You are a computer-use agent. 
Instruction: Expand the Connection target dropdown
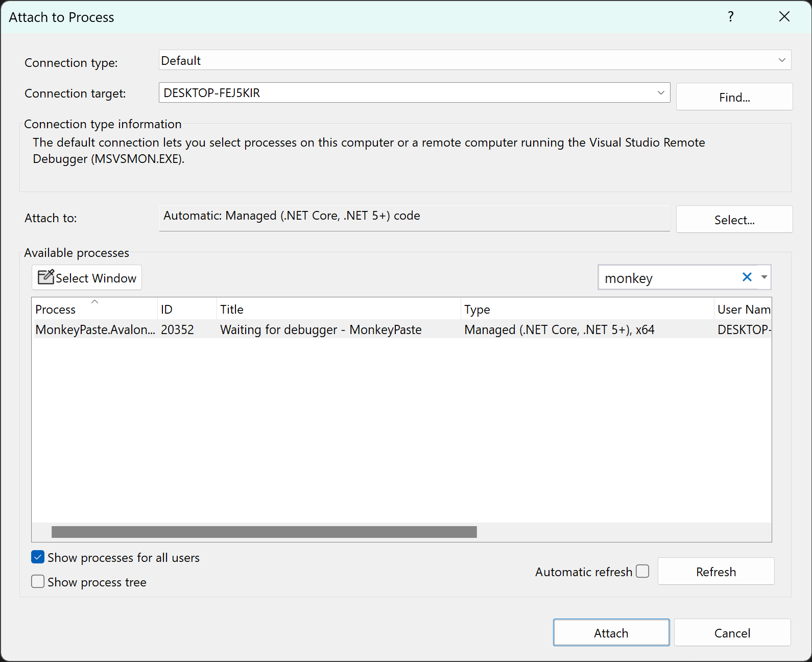click(660, 93)
